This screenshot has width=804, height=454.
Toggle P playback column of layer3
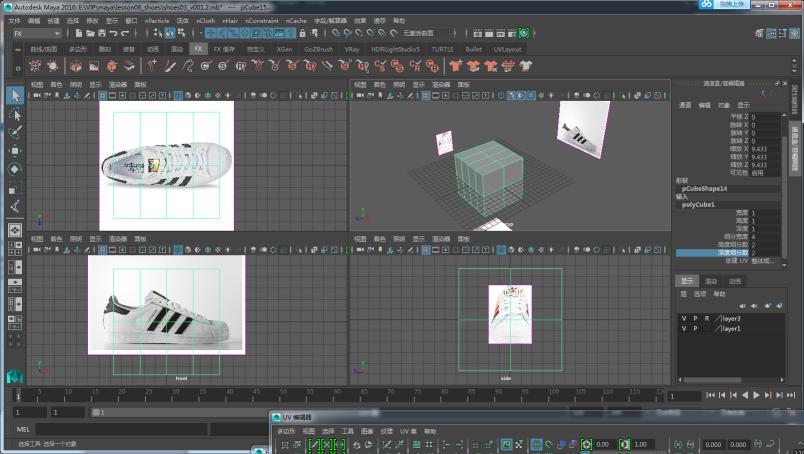[695, 319]
